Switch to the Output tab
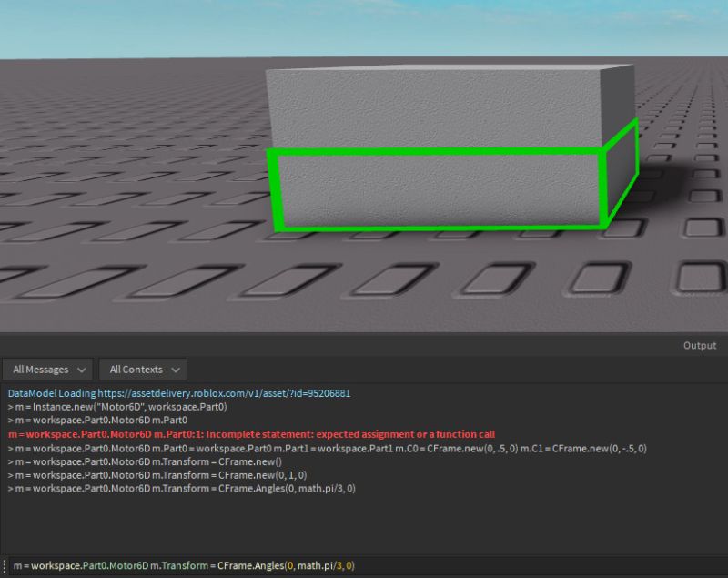This screenshot has height=578, width=728. pos(699,345)
